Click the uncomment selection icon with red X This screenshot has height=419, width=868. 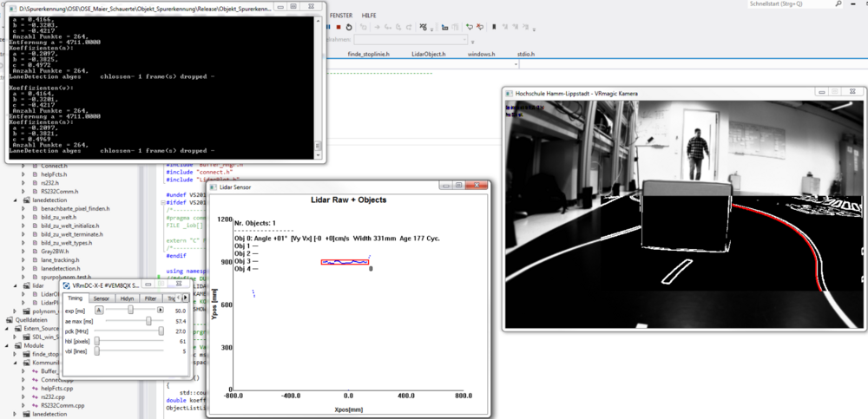point(480,27)
